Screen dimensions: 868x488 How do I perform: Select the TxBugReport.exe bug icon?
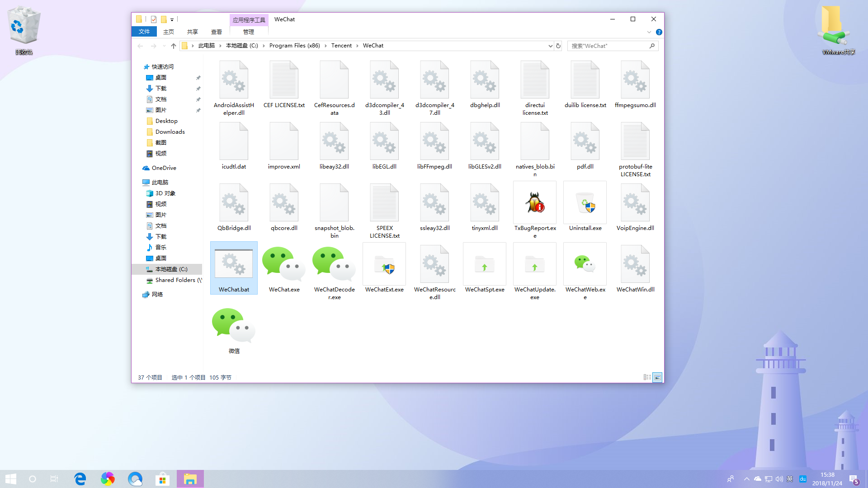point(535,203)
